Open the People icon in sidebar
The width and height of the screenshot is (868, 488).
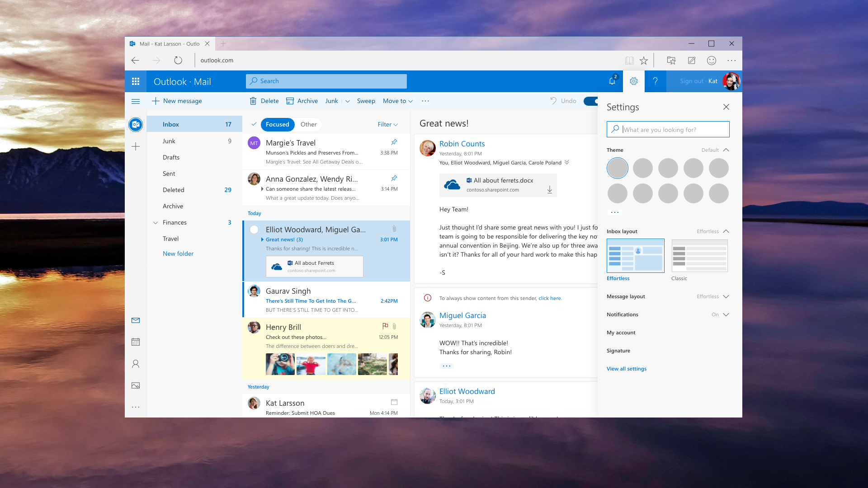tap(136, 364)
